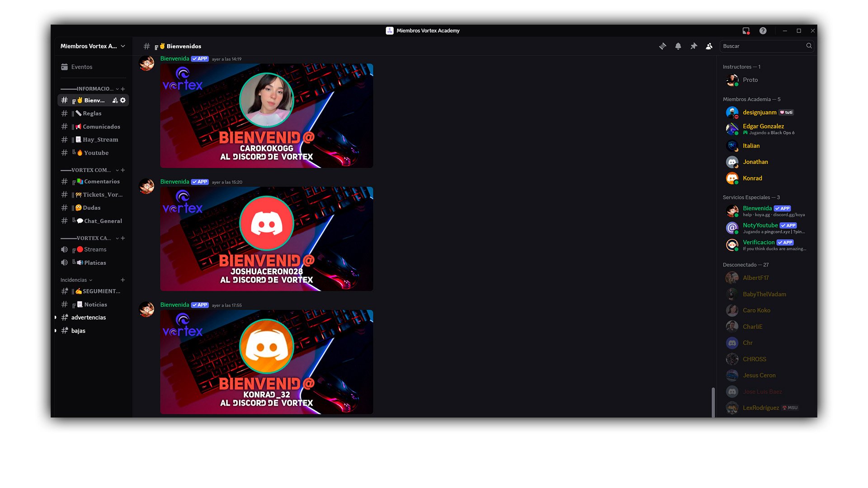This screenshot has width=868, height=488.
Task: Toggle the member list icon
Action: (x=709, y=46)
